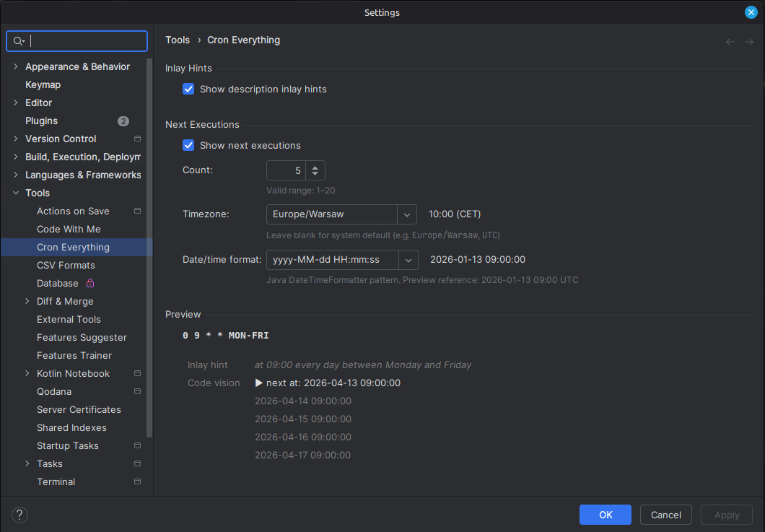Open the Timezone dropdown arrow

tap(407, 214)
